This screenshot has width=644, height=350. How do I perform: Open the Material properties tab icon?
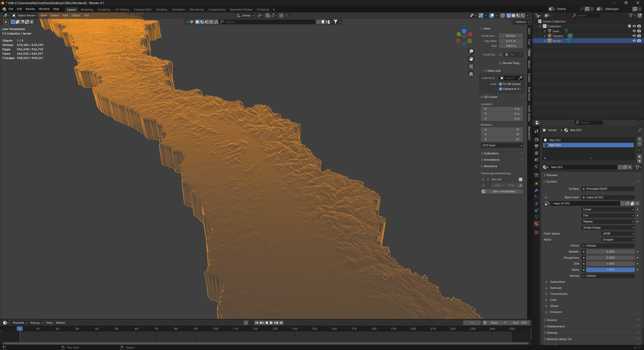click(536, 224)
